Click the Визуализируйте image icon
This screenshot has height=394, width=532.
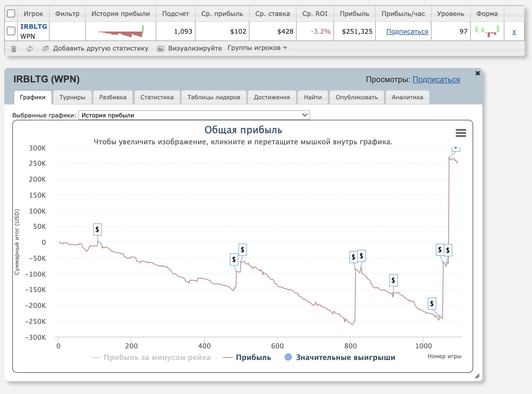(x=161, y=49)
